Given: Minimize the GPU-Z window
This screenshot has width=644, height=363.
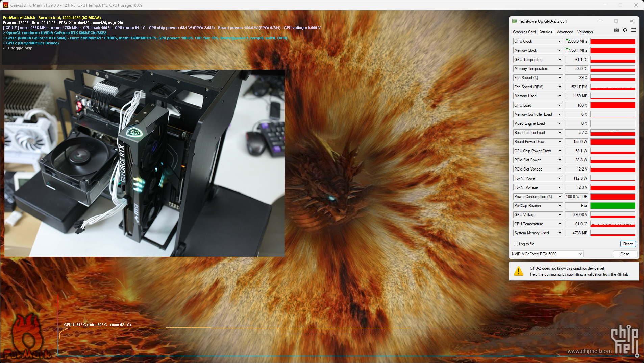Looking at the screenshot, I should click(601, 21).
